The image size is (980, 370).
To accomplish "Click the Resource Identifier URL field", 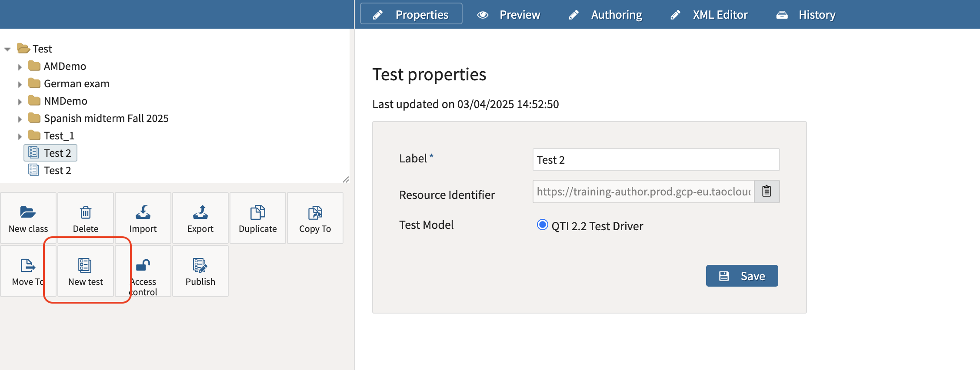I will tap(643, 192).
